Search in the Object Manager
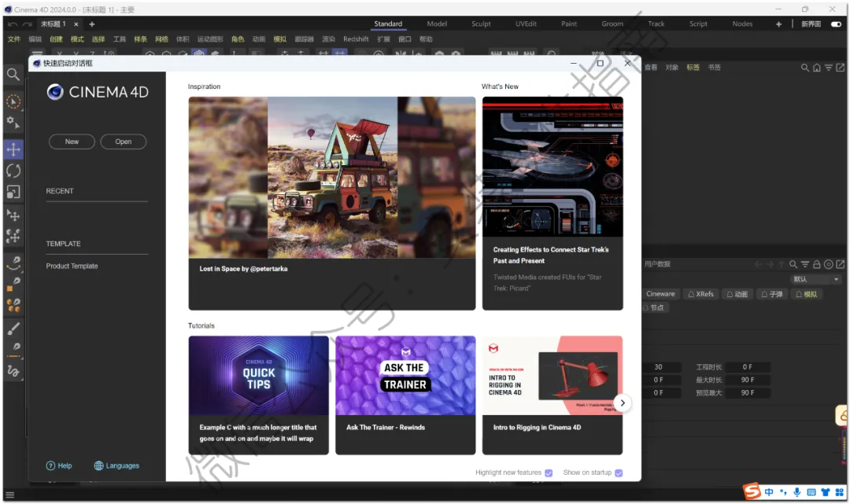The height and width of the screenshot is (504, 850). tap(804, 68)
